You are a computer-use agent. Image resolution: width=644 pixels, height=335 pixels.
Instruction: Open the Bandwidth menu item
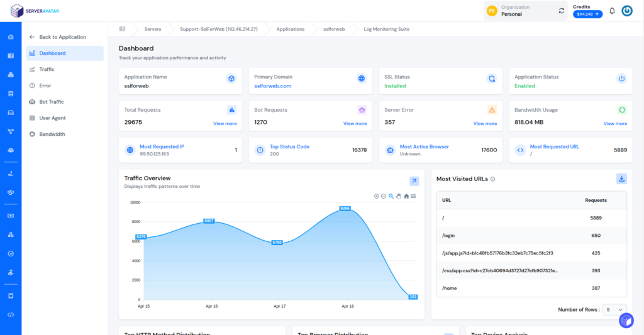point(65,135)
